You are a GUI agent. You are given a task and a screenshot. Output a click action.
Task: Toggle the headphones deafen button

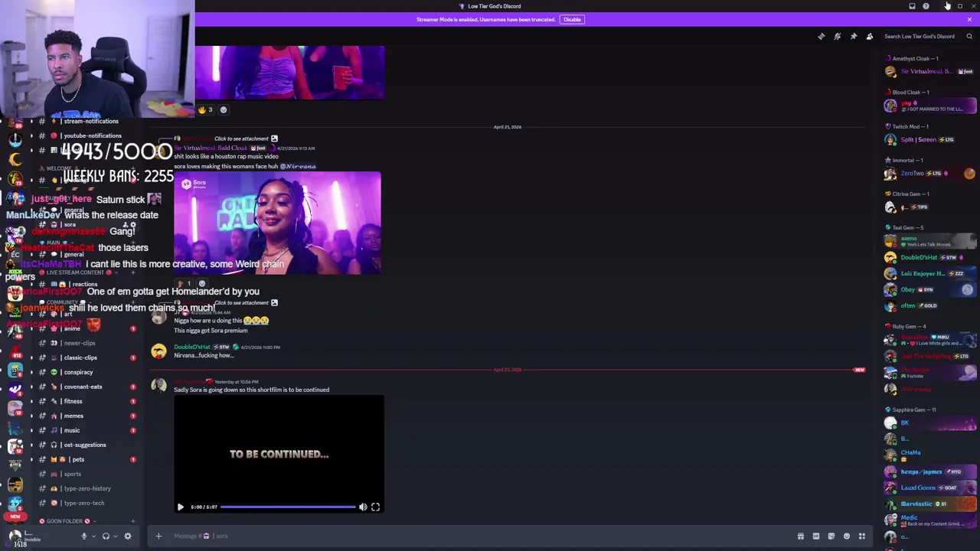coord(106,536)
